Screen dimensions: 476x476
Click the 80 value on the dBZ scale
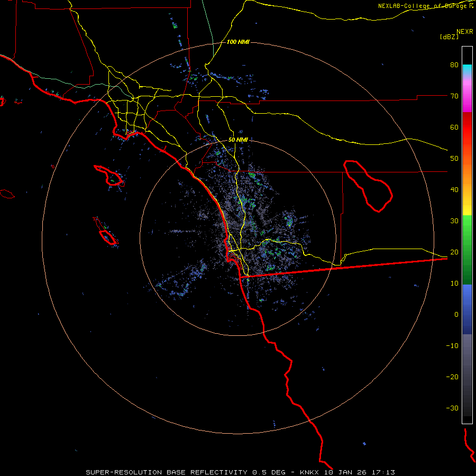point(454,65)
